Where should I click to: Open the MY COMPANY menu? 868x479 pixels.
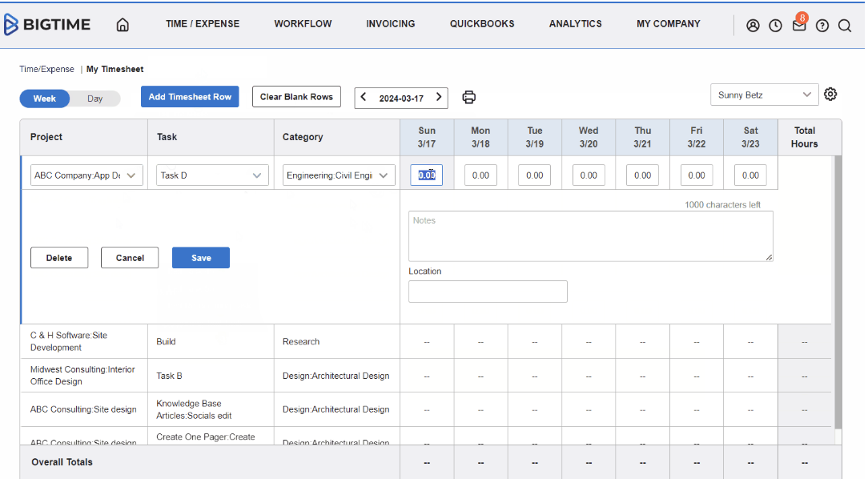(668, 24)
